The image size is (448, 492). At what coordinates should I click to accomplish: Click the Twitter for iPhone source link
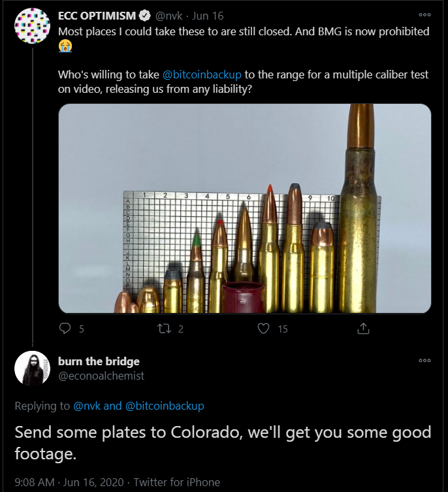click(177, 482)
